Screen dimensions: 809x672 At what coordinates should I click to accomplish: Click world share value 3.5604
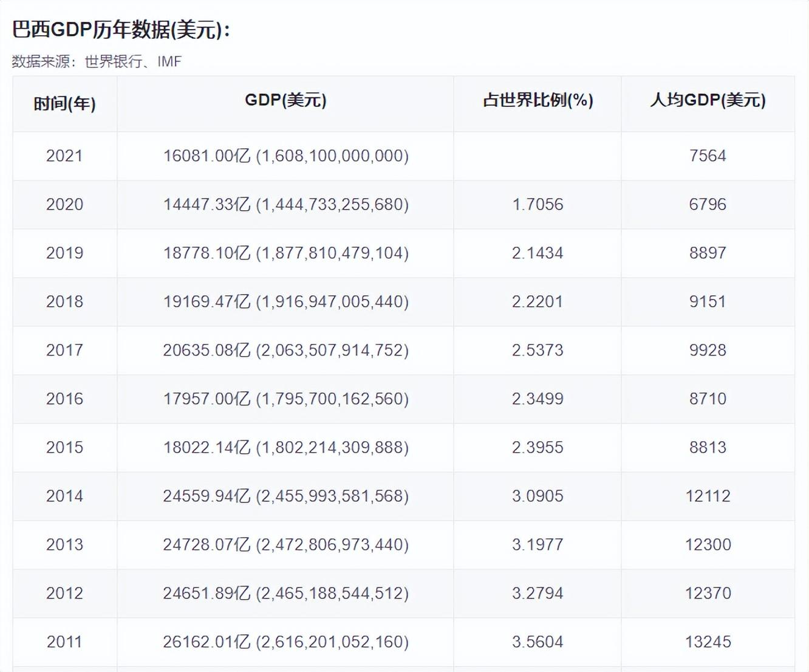(538, 642)
